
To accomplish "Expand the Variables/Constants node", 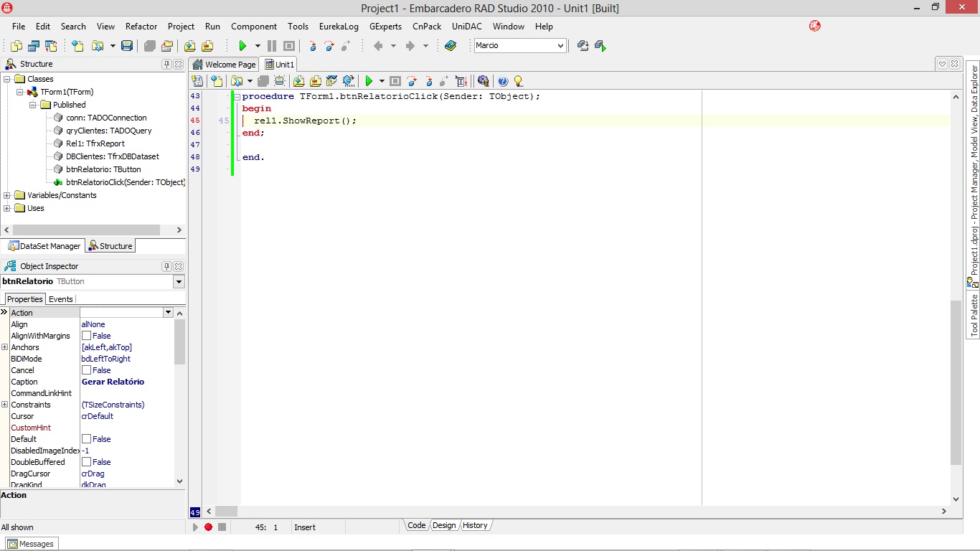I will [x=7, y=195].
